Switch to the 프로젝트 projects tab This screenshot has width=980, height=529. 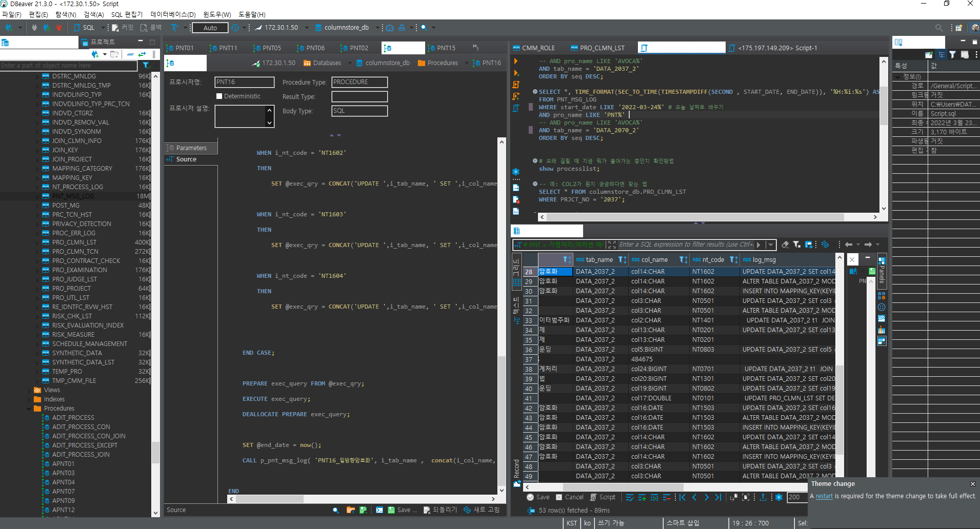click(x=99, y=42)
